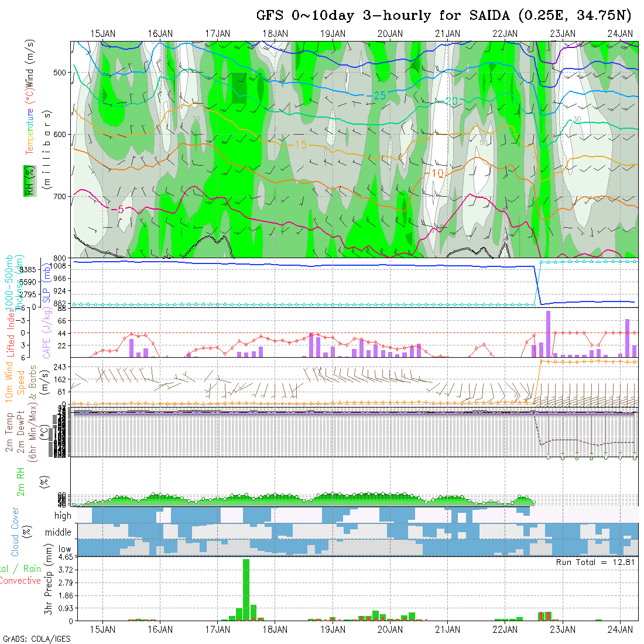Select the high cloud cover row label
The width and height of the screenshot is (644, 644).
pyautogui.click(x=63, y=516)
